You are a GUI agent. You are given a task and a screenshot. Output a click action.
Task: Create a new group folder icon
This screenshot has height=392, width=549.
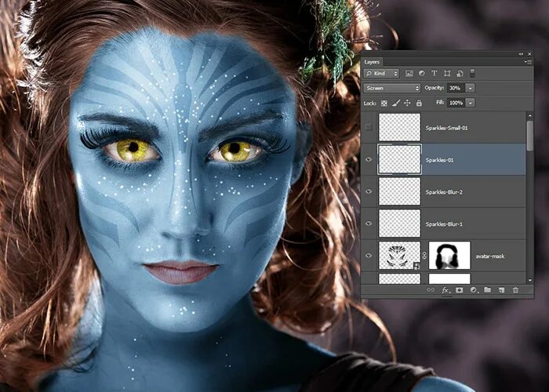click(487, 290)
